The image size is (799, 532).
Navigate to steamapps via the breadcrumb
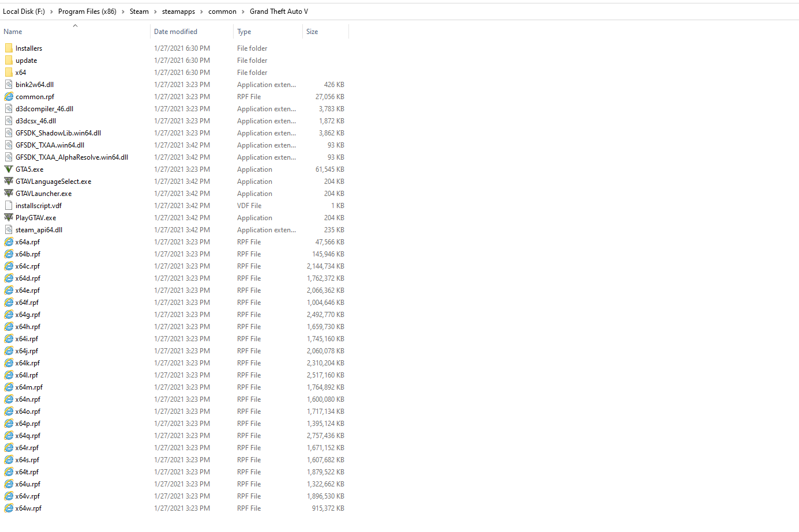pyautogui.click(x=178, y=11)
